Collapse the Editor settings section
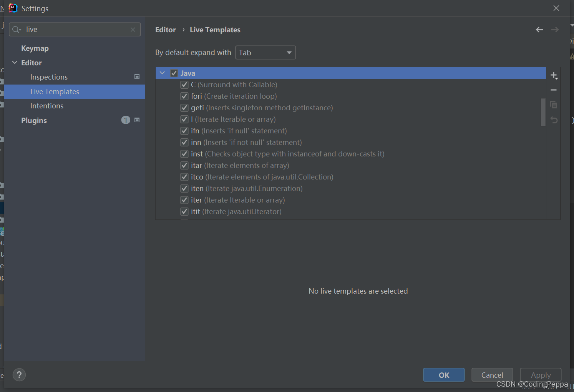The width and height of the screenshot is (574, 392). coord(15,63)
